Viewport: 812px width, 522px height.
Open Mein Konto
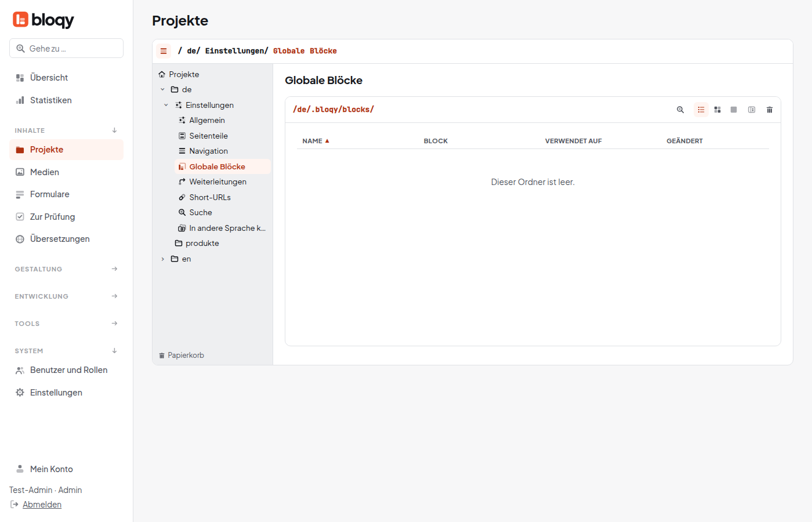point(66,469)
